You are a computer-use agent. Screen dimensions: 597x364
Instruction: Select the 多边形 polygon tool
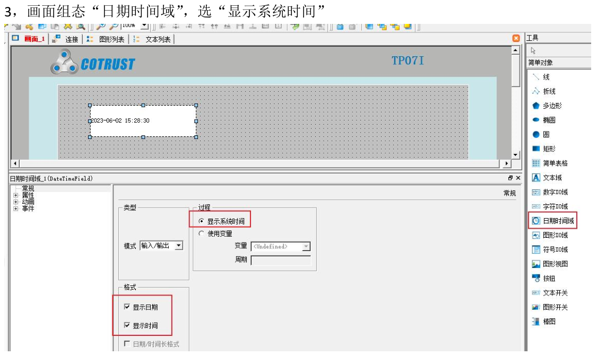pos(547,106)
